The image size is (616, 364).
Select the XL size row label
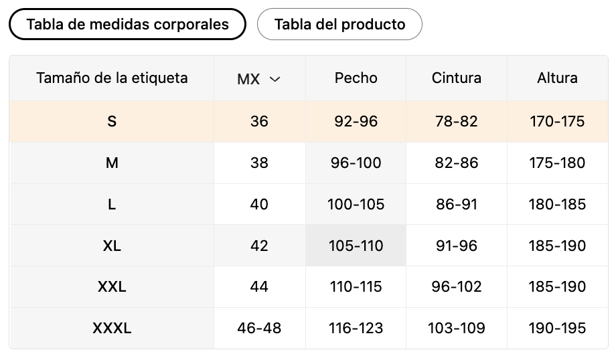coord(112,246)
